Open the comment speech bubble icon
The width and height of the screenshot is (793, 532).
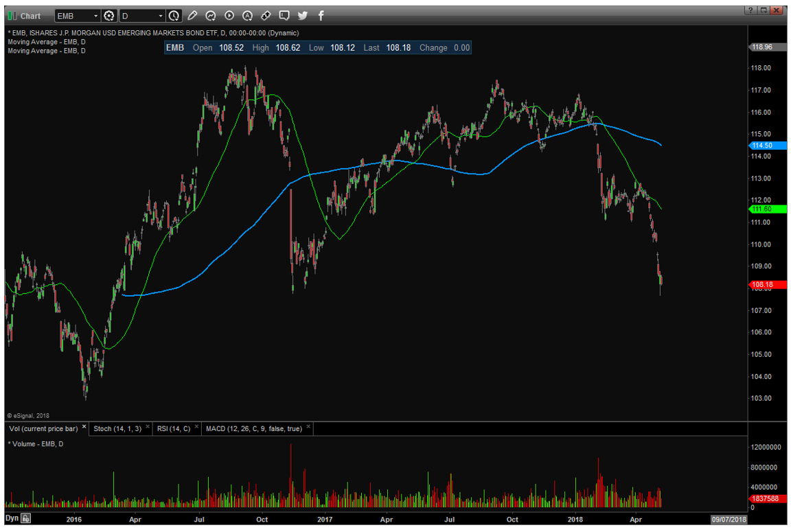[284, 16]
